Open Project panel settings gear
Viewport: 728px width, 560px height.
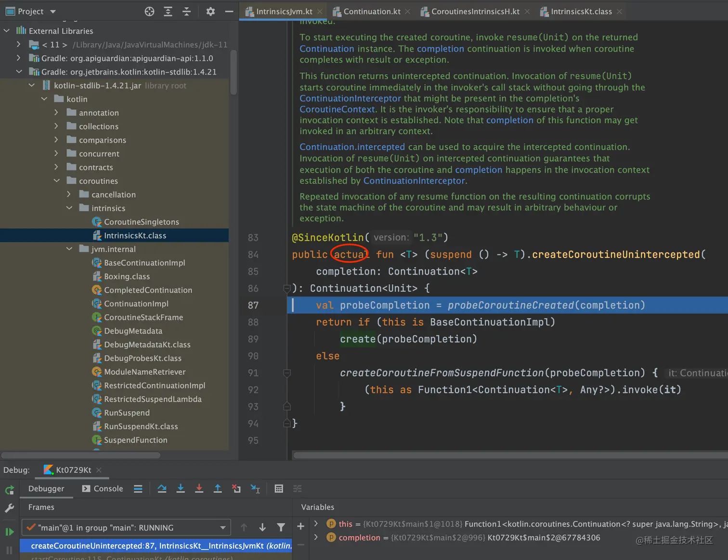(x=210, y=12)
